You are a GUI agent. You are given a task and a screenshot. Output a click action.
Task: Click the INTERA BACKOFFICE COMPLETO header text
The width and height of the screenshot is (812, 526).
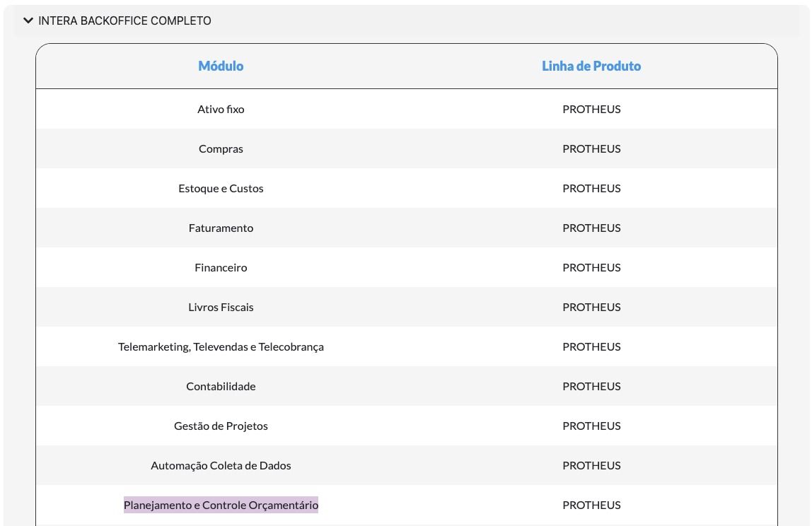click(x=124, y=21)
